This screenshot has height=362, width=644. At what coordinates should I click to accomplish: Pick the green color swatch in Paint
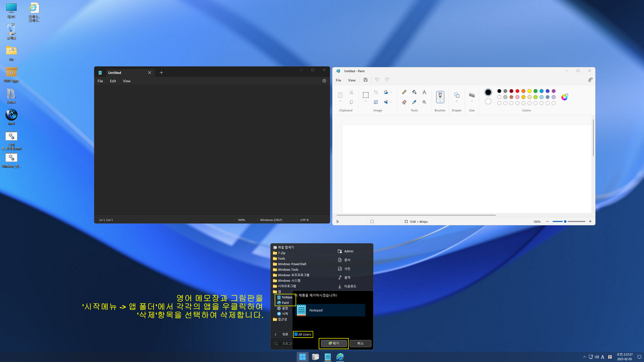click(x=535, y=91)
